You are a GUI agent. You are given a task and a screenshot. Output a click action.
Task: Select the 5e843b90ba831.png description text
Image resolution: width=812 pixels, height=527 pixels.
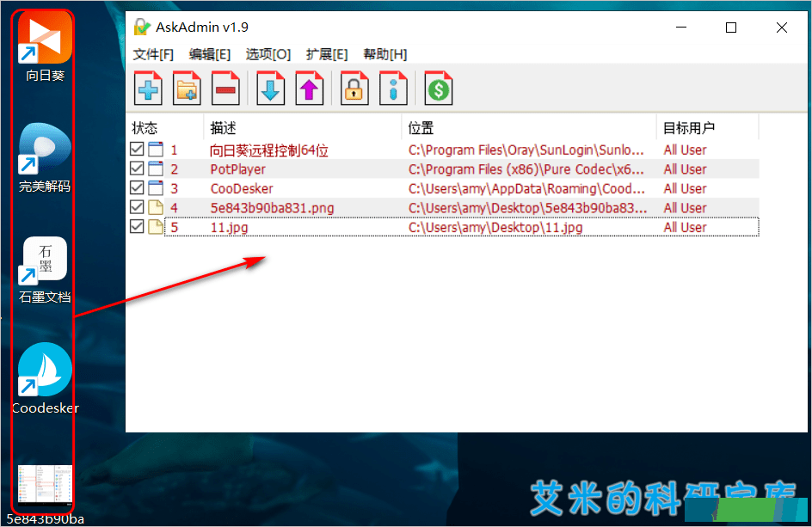272,208
